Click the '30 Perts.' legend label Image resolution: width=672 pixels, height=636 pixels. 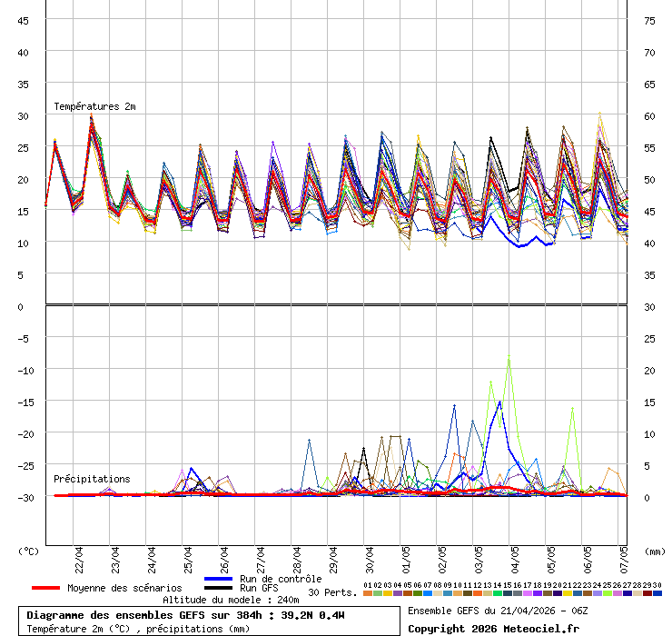coord(332,593)
